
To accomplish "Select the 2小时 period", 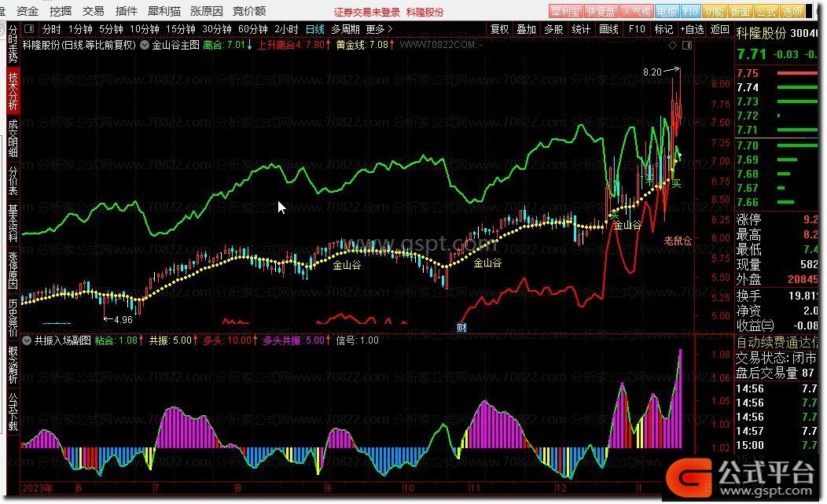I will [286, 29].
